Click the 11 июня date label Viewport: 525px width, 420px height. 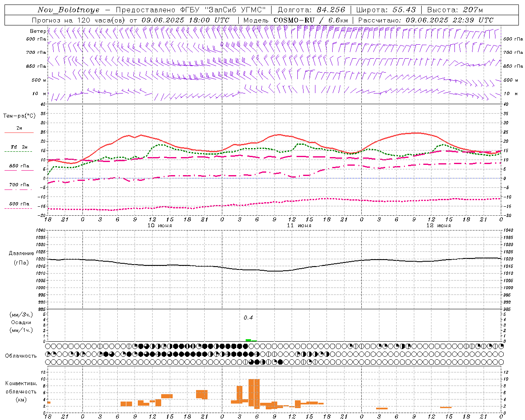299,226
